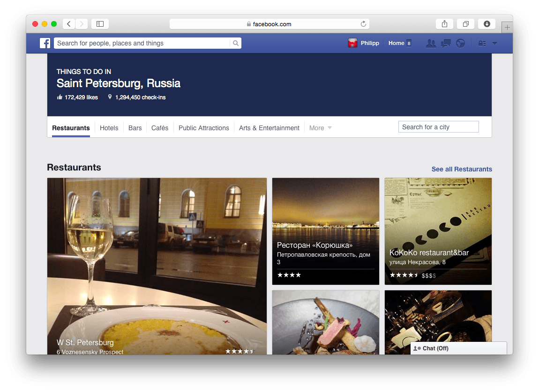Click 6 Voznesensky Prospect address
Image resolution: width=539 pixels, height=392 pixels.
pyautogui.click(x=90, y=351)
